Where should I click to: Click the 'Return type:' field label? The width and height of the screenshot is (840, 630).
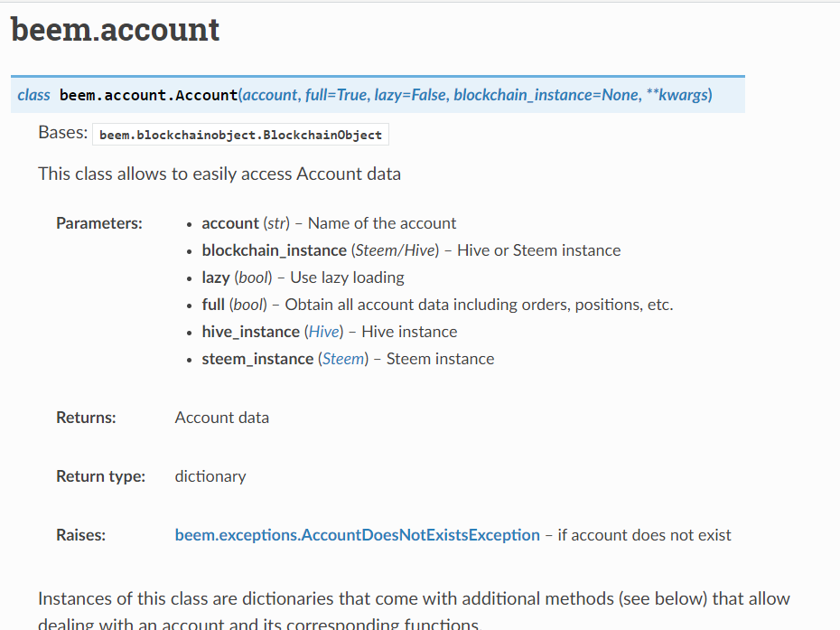pos(101,476)
